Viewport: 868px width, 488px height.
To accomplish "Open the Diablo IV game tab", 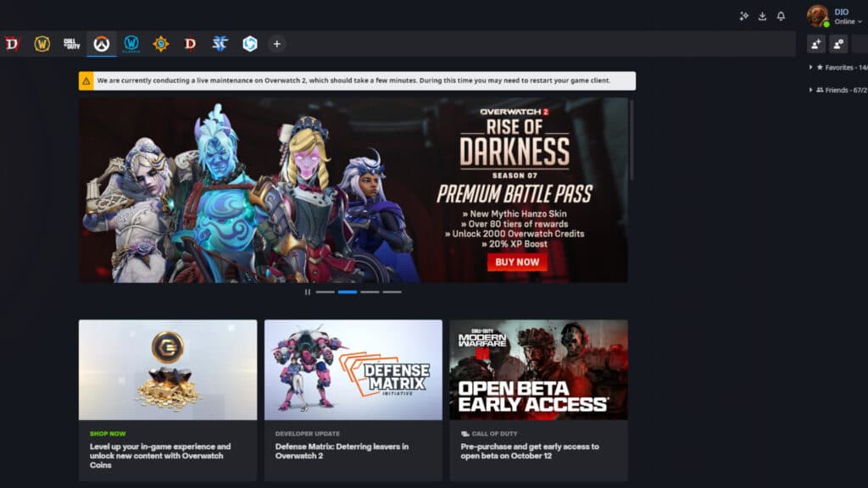I will pos(12,44).
